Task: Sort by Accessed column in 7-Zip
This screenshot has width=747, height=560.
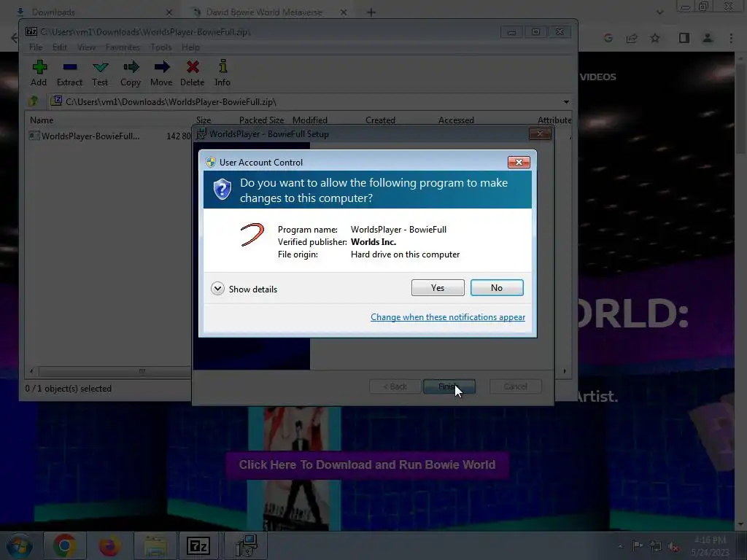Action: (456, 120)
